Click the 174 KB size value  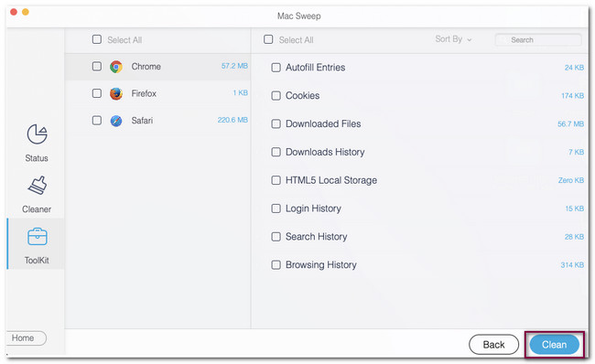(573, 96)
